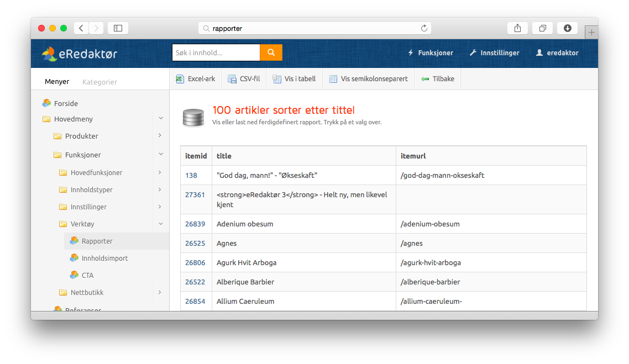Select Innholdsimport in the tree
The height and width of the screenshot is (364, 629).
(104, 258)
